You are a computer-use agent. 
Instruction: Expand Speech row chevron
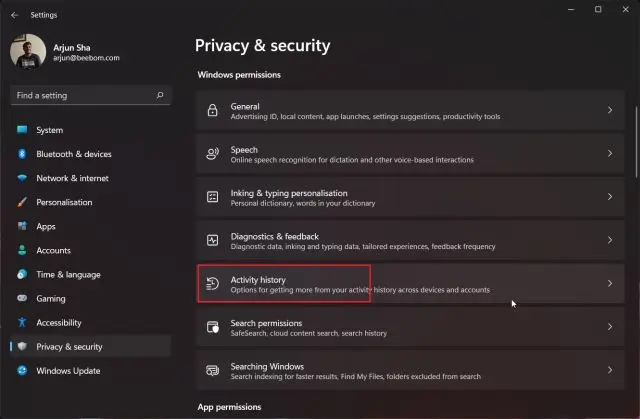(x=610, y=153)
